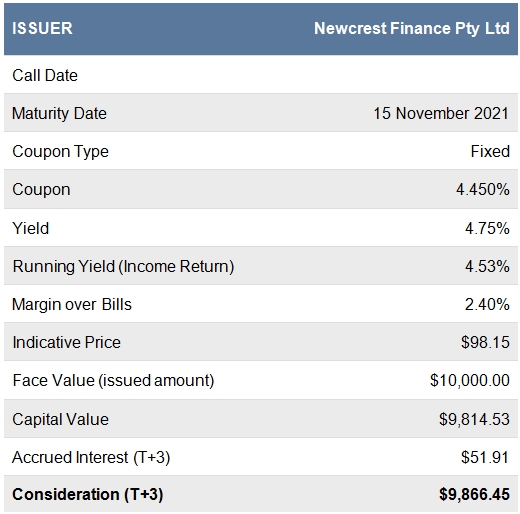Screen dimensions: 520x514
Task: Click the 2.40% margin value
Action: click(x=487, y=305)
